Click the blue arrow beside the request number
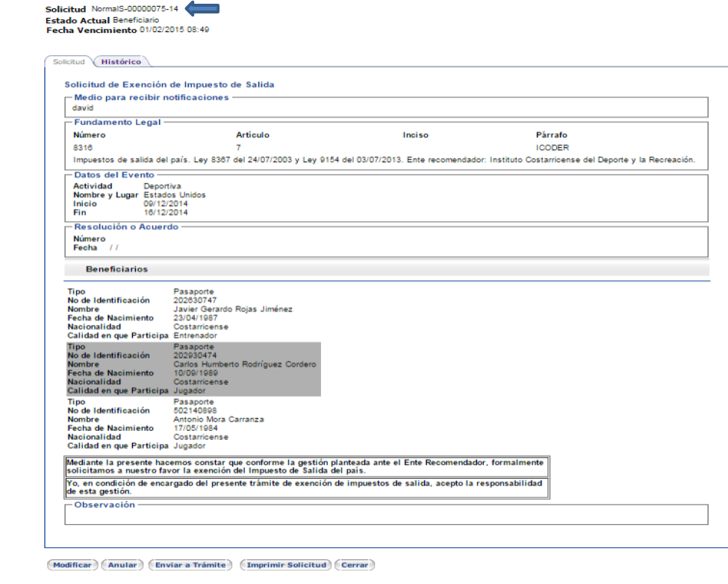 click(202, 8)
